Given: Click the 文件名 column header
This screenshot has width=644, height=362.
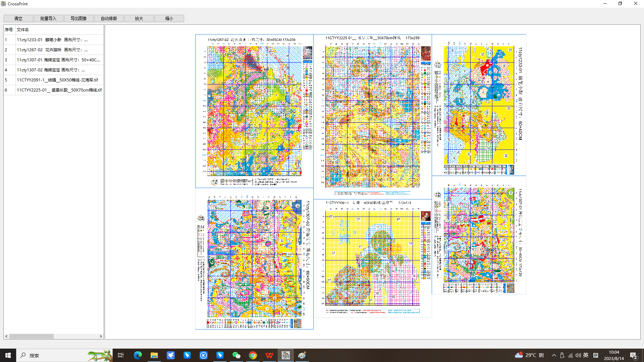Looking at the screenshot, I should point(59,29).
